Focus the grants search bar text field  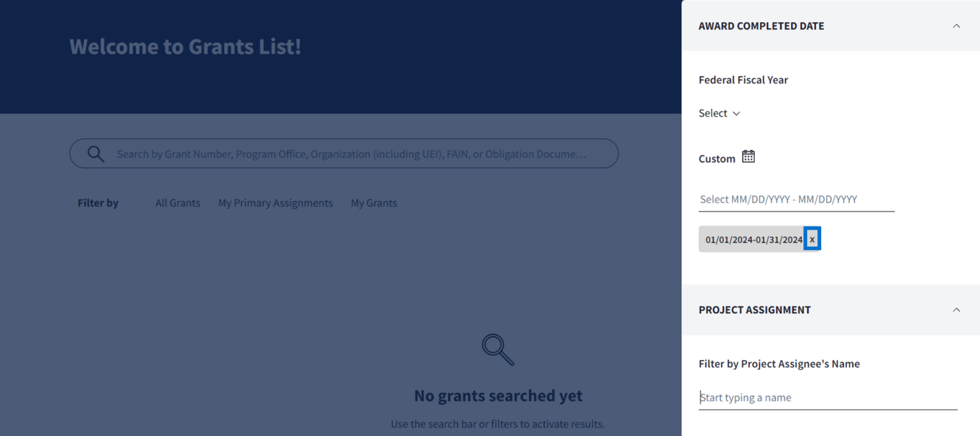point(351,154)
